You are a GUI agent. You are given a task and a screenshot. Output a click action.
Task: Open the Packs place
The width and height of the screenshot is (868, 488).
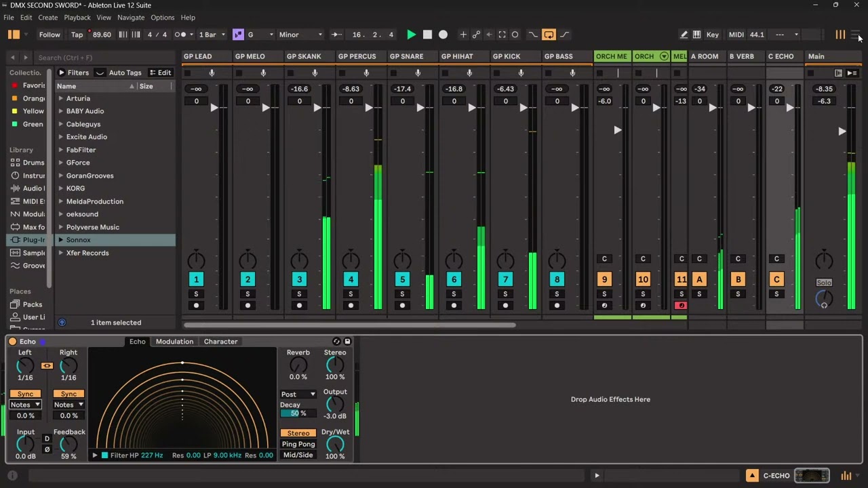pos(27,304)
